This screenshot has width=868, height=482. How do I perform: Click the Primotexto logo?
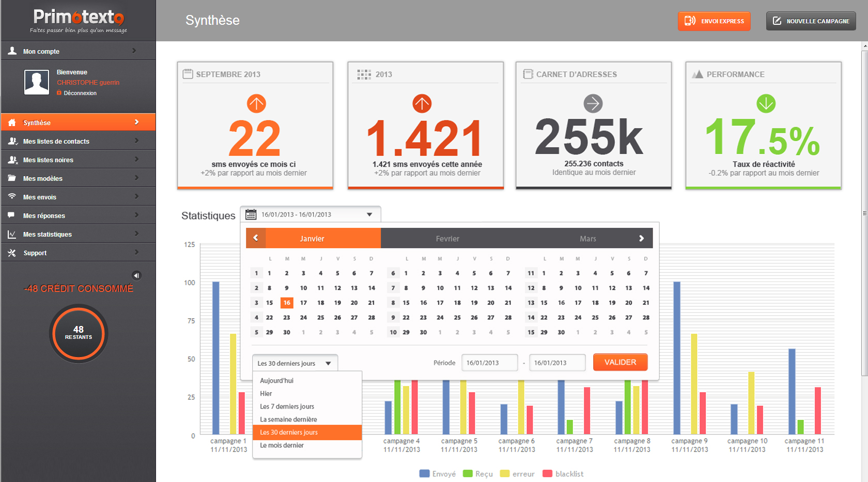click(79, 21)
